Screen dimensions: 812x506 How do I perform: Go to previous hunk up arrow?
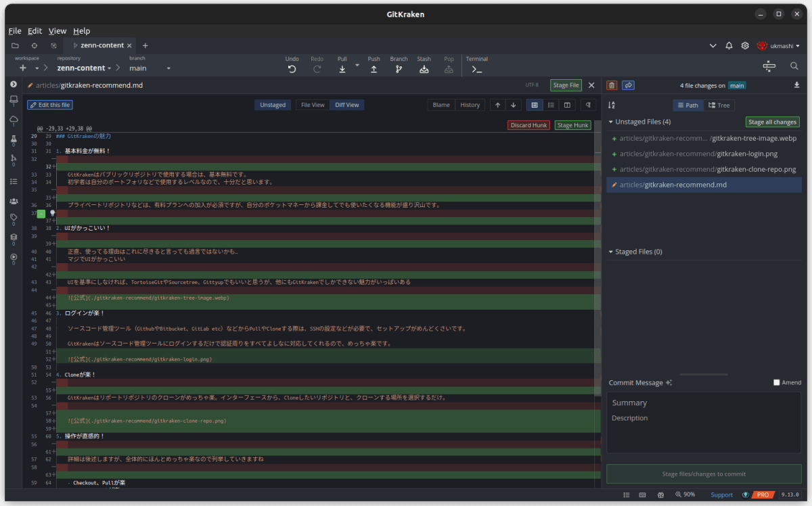[497, 105]
